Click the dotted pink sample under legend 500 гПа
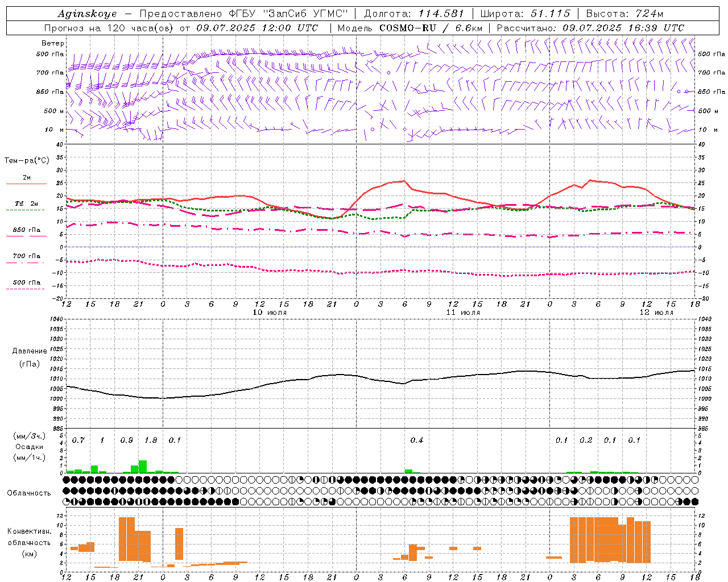Screen dimensions: 728x582 [x=26, y=289]
